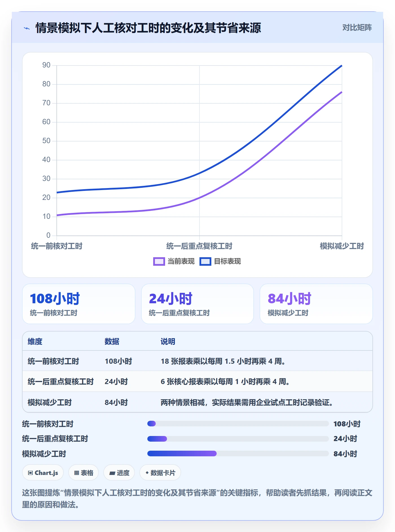The image size is (395, 532).
Task: Click the 统一后重点复核工时 progress bar
Action: 238,439
